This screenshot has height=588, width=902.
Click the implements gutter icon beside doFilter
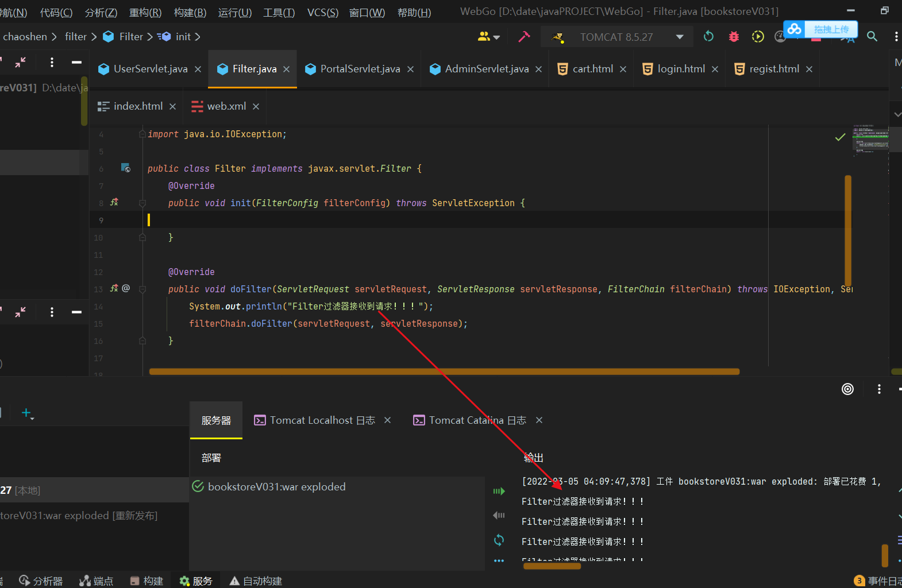(x=114, y=288)
